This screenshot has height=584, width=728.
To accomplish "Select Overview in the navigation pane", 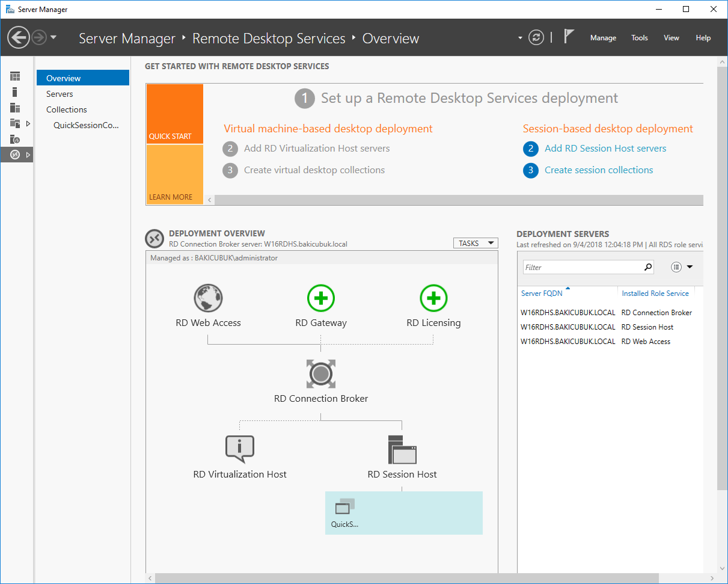I will pos(83,78).
